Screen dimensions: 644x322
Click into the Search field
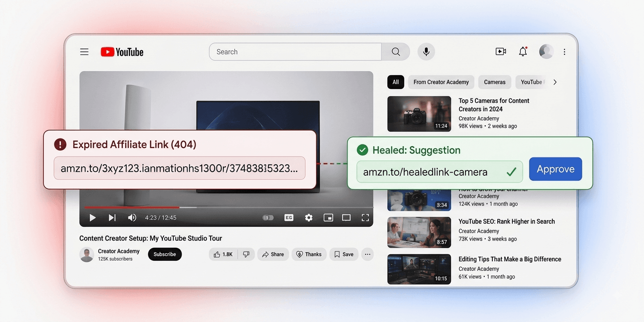point(295,52)
